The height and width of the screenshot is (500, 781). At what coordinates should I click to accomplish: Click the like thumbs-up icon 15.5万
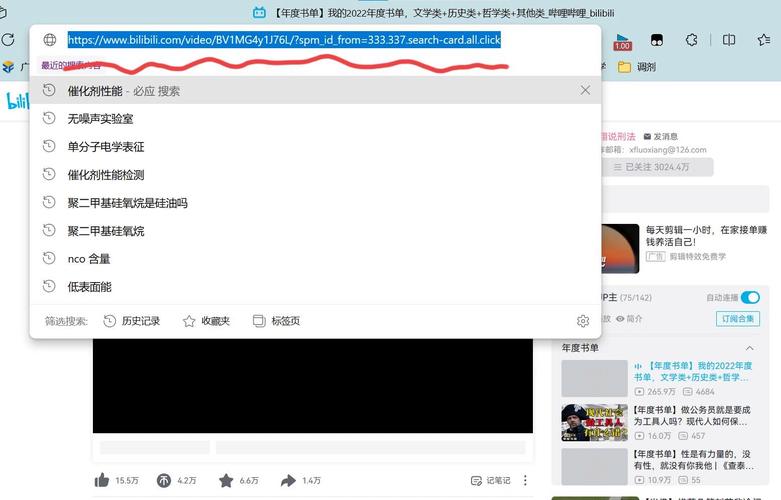tap(102, 481)
